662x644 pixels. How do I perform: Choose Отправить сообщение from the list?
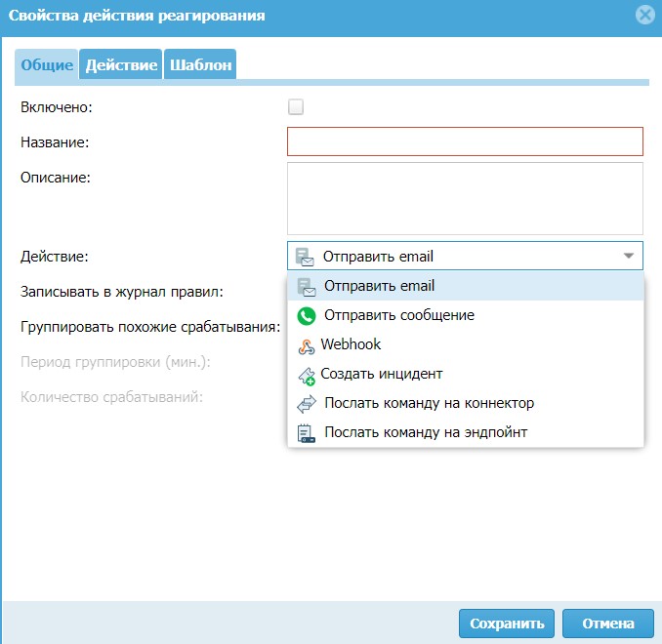click(398, 316)
